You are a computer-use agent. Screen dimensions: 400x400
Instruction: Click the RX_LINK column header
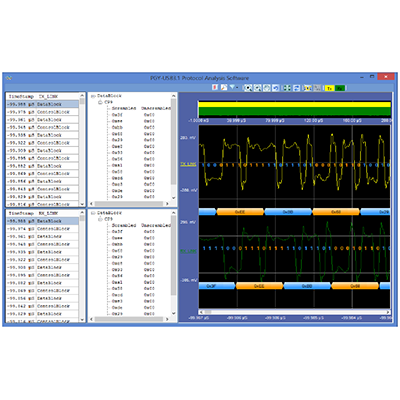coord(48,213)
